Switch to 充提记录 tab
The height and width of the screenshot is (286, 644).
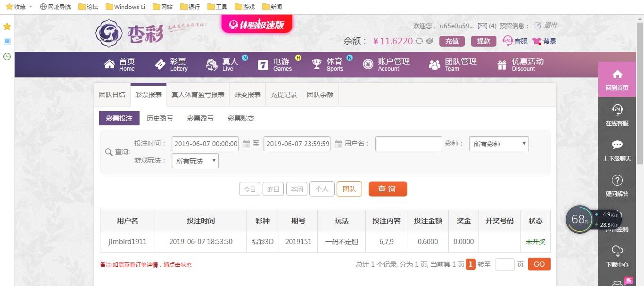284,95
